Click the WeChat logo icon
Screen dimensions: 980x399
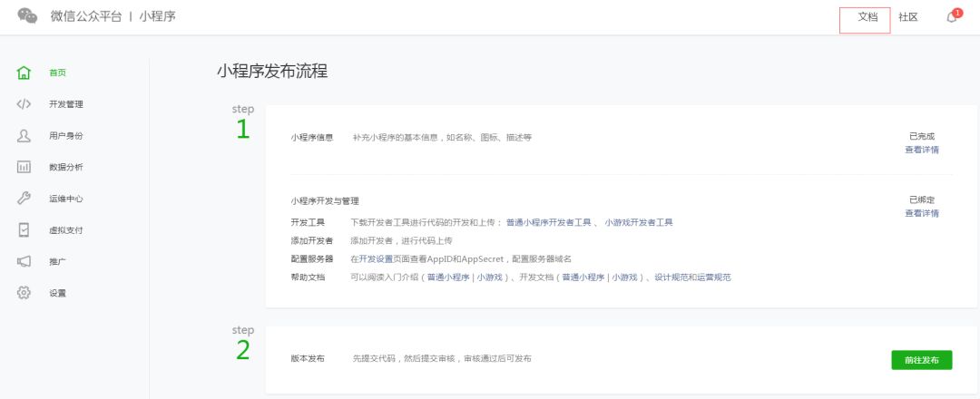pos(27,16)
